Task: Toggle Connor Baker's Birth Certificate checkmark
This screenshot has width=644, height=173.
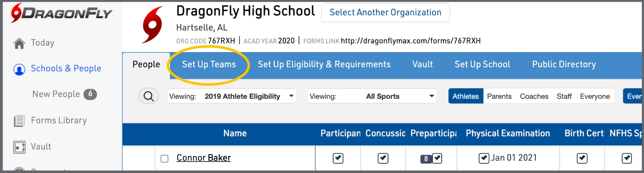Action: pos(582,158)
